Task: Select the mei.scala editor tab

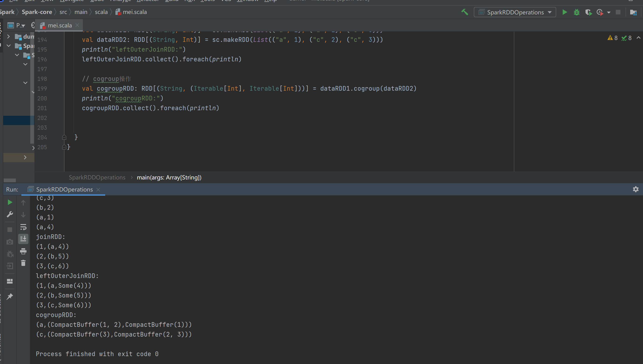Action: [59, 25]
